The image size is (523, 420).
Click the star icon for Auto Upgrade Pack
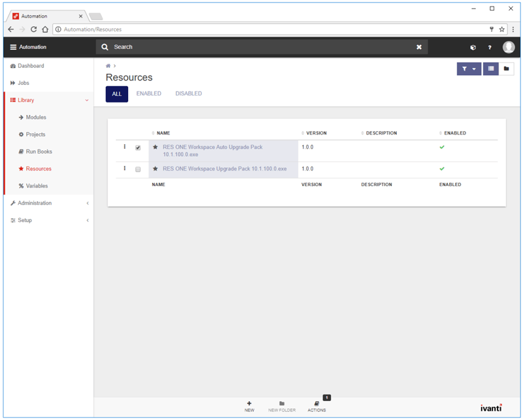pos(155,147)
